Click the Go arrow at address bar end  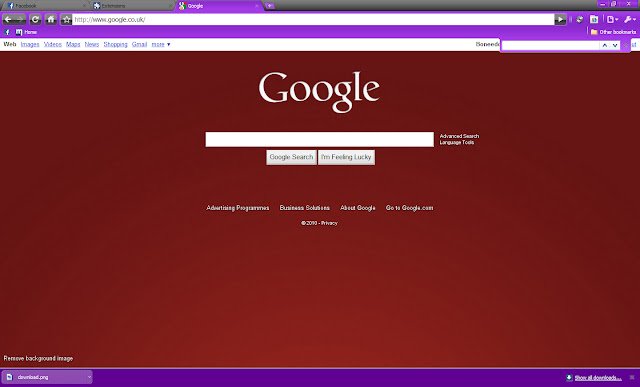point(560,19)
